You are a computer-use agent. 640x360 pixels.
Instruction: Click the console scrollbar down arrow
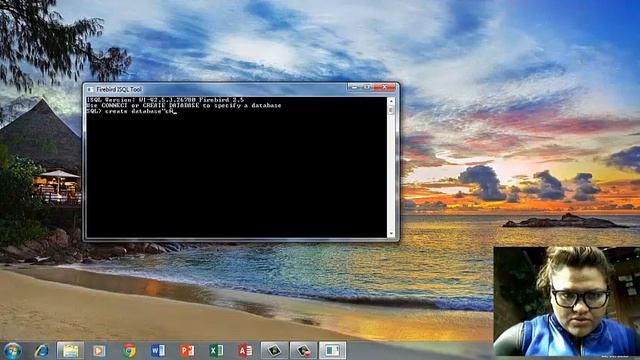pos(391,234)
